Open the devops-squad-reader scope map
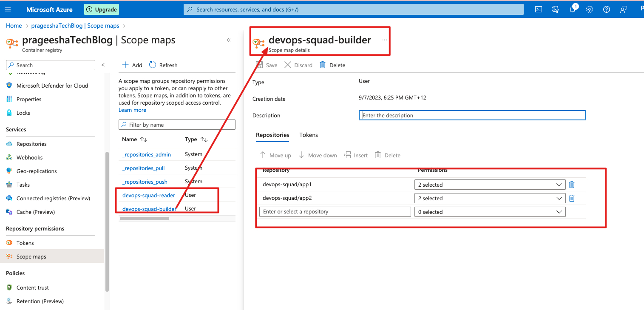 [149, 195]
